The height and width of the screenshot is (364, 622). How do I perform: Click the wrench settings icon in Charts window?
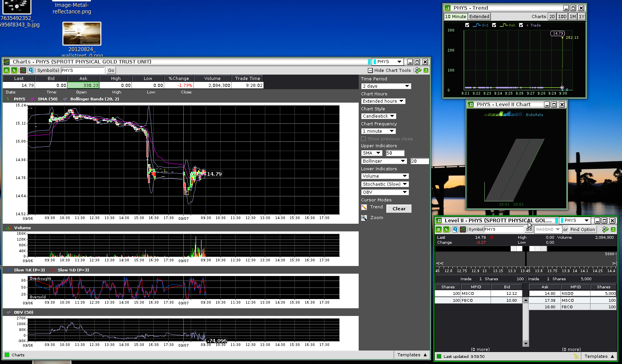(418, 70)
